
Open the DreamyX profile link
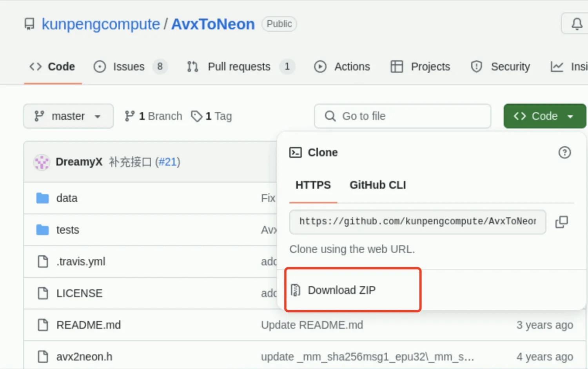(79, 162)
